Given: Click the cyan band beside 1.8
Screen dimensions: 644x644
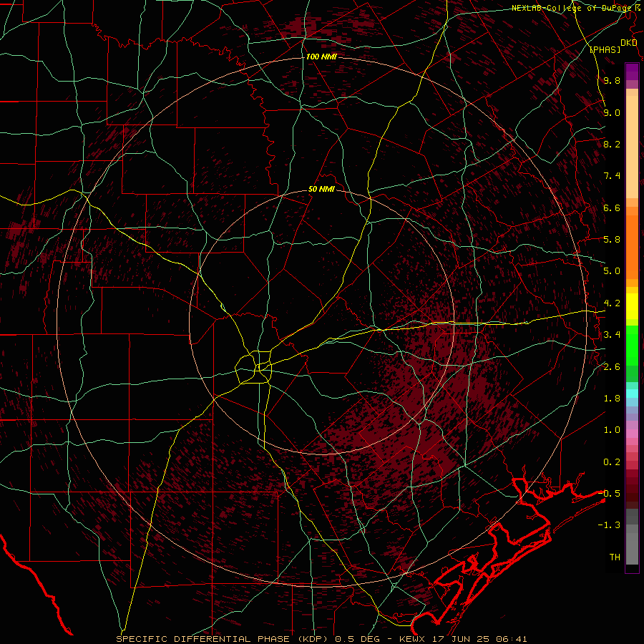Looking at the screenshot, I should click(x=632, y=394).
